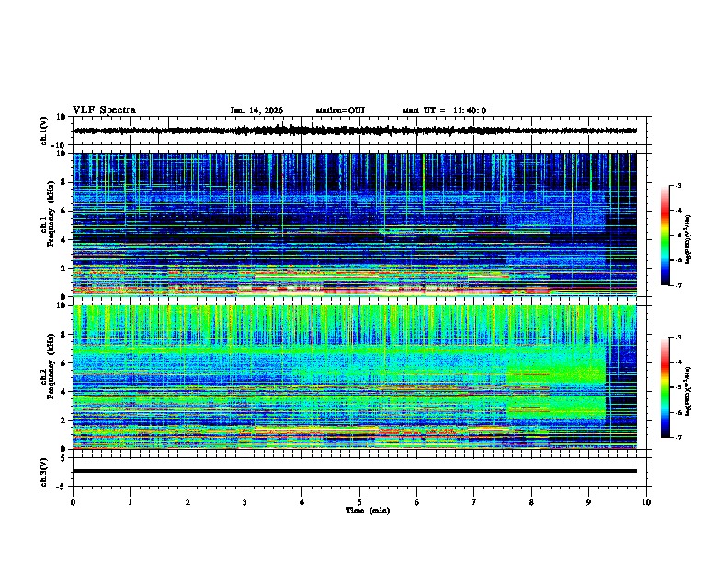728x563 pixels.
Task: Click the "4" tick on ch.1 frequency axis
Action: [64, 240]
